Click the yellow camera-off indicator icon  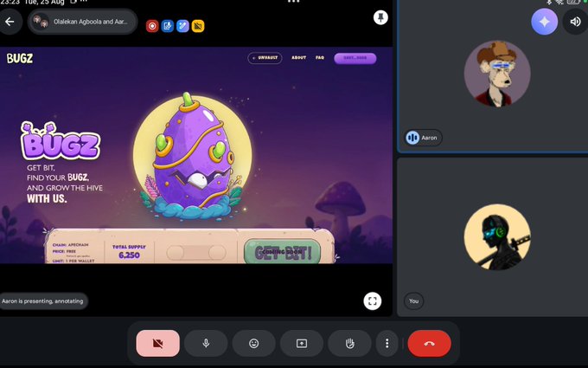(198, 26)
